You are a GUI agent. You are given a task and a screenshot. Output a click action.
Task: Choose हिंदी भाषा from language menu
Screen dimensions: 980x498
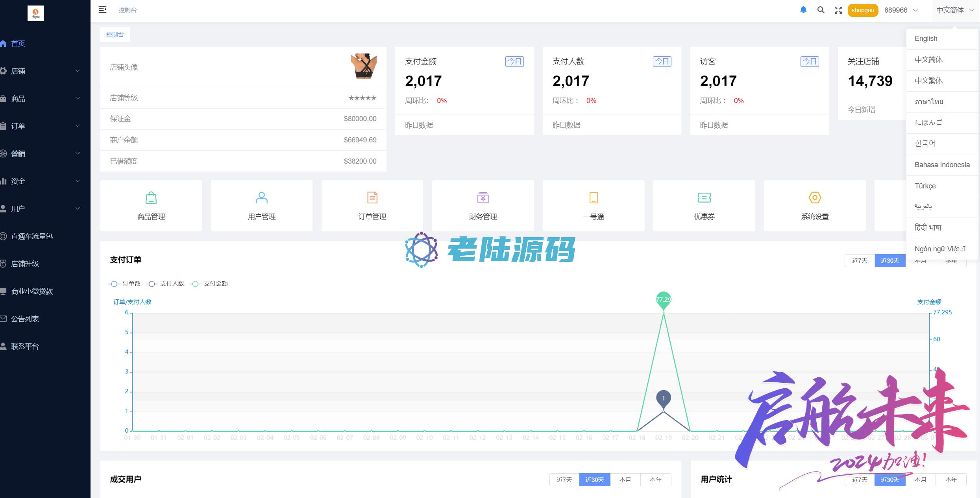pyautogui.click(x=942, y=228)
